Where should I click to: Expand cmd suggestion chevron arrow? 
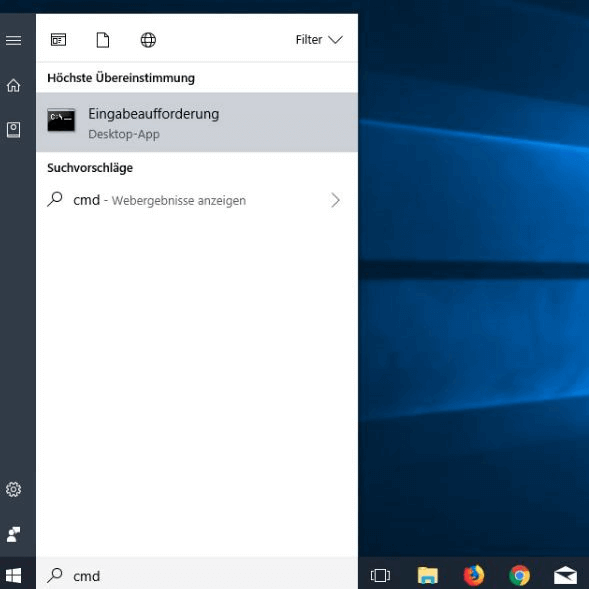click(x=335, y=200)
